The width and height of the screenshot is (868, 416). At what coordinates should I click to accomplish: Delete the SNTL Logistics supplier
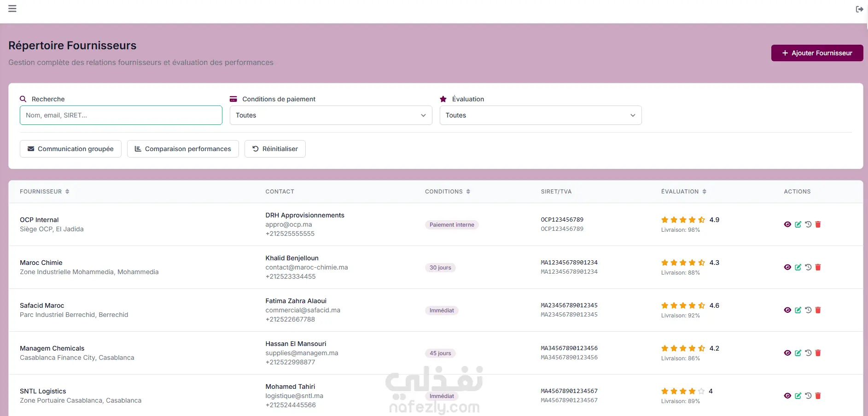pyautogui.click(x=818, y=396)
